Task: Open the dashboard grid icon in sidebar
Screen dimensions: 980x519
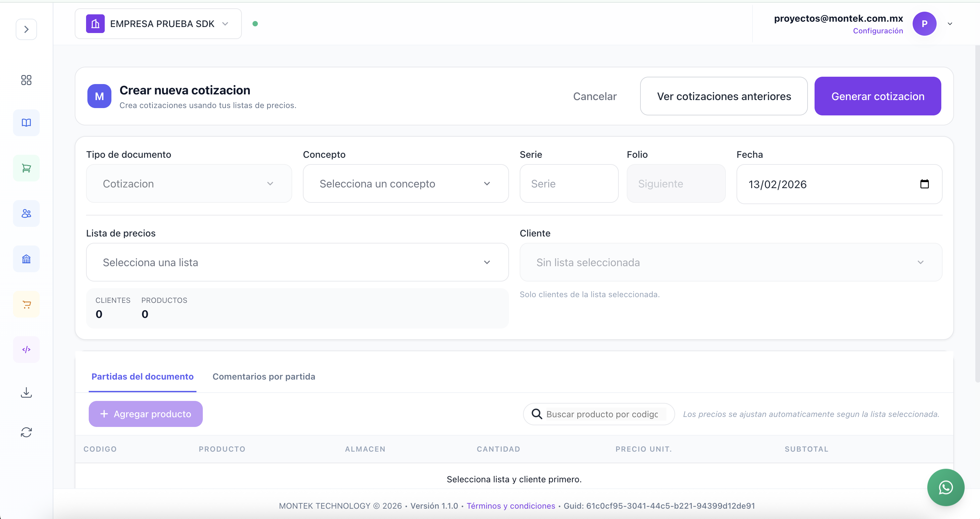Action: pos(26,80)
